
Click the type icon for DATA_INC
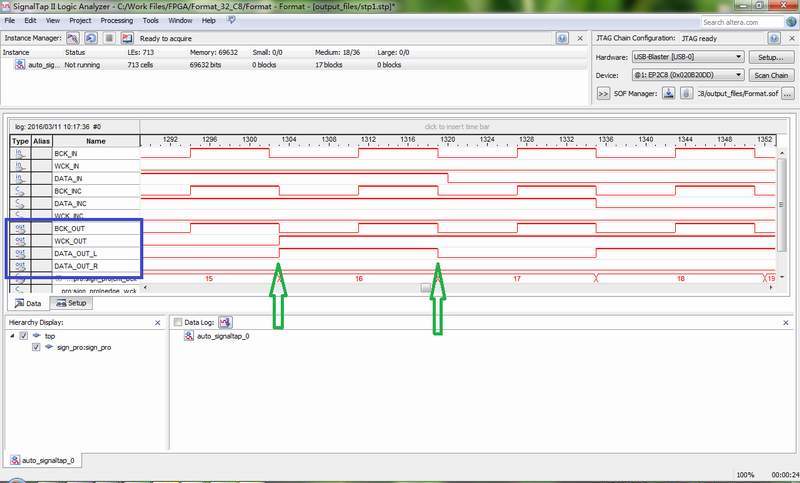(20, 204)
